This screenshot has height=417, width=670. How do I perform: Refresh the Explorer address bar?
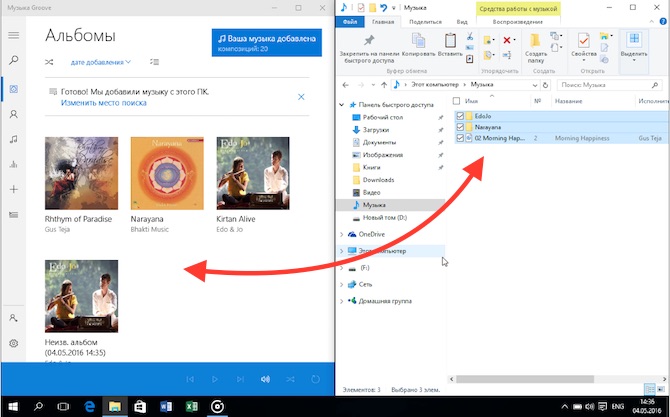click(545, 85)
